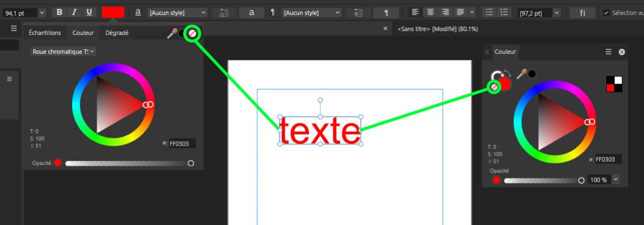Toggle bold formatting with the B button
This screenshot has height=225, width=644.
coord(60,12)
